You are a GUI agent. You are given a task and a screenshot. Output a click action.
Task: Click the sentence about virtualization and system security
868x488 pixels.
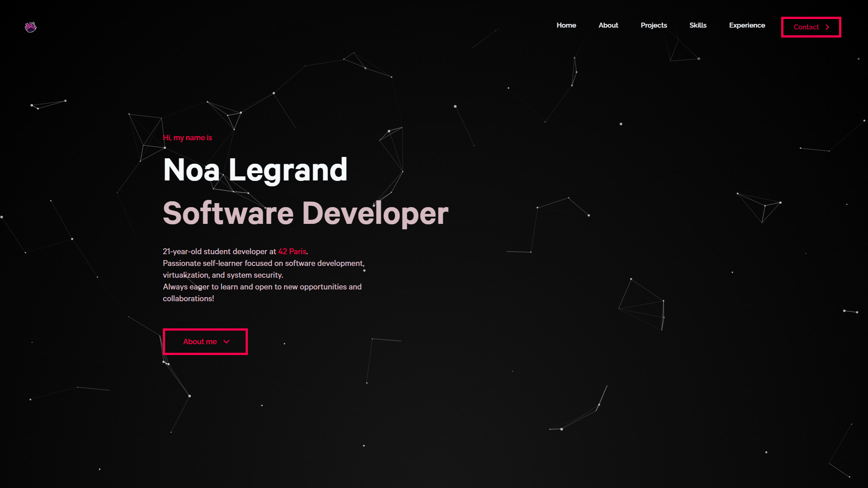click(223, 275)
